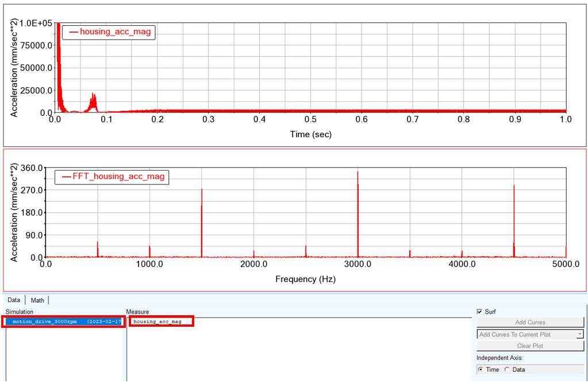Image resolution: width=588 pixels, height=383 pixels.
Task: Click the FFT peak at 1500 Hz
Action: [x=202, y=223]
